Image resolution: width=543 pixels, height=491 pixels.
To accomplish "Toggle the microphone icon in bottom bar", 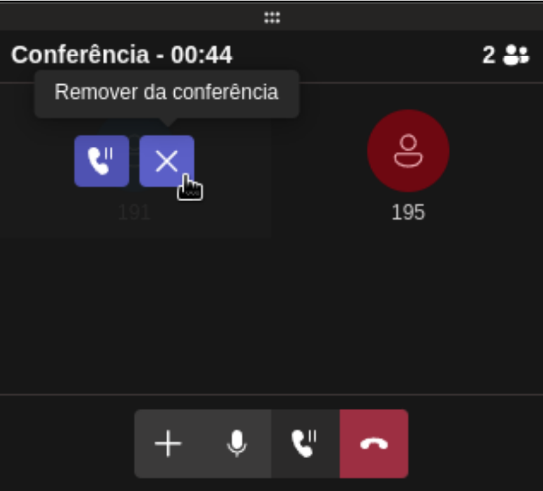I will [237, 444].
